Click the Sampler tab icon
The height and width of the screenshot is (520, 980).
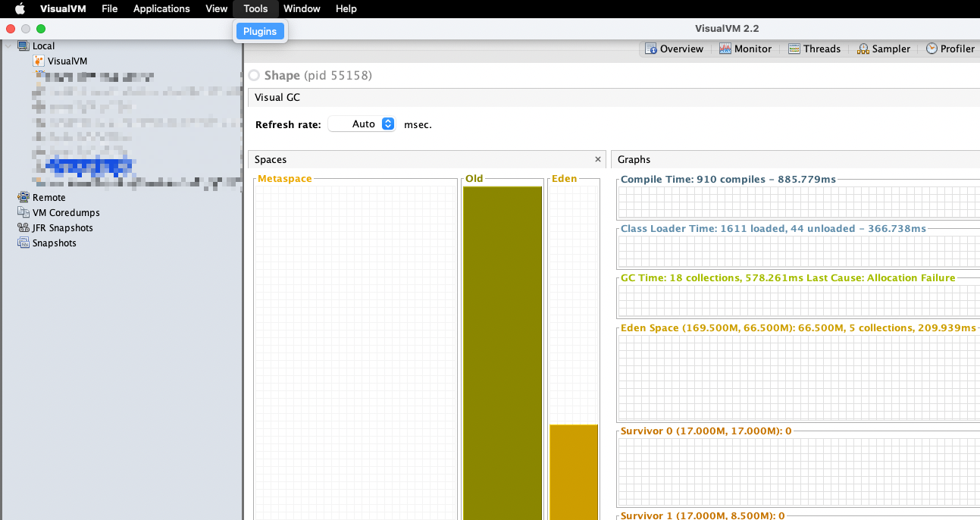coord(863,49)
